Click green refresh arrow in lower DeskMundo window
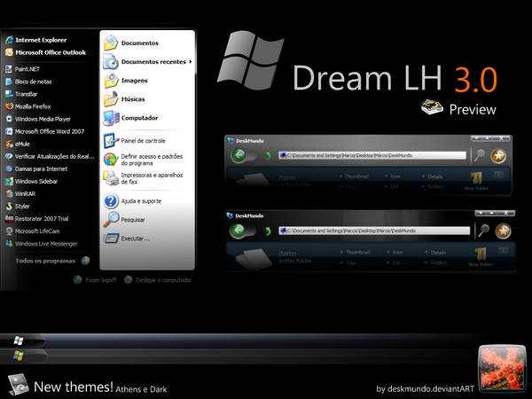This screenshot has width=532, height=399. click(268, 231)
